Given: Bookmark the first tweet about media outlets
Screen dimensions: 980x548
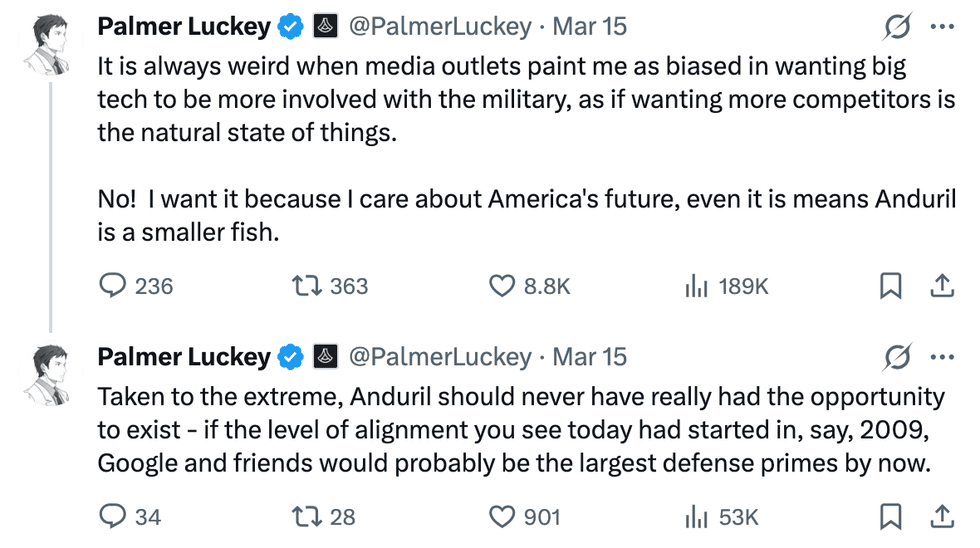Looking at the screenshot, I should click(x=890, y=286).
